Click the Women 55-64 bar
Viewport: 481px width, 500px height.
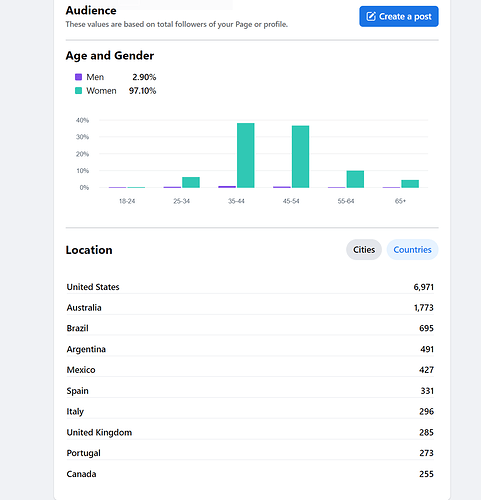click(355, 179)
